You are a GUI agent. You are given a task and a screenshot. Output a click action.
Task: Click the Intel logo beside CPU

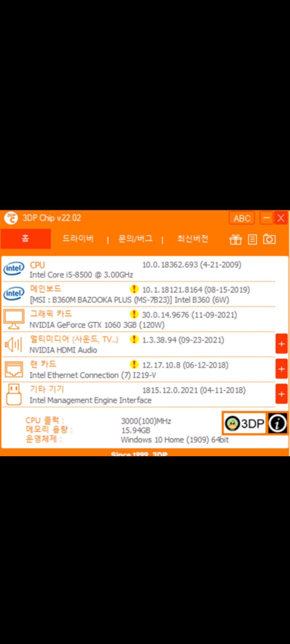point(14,269)
